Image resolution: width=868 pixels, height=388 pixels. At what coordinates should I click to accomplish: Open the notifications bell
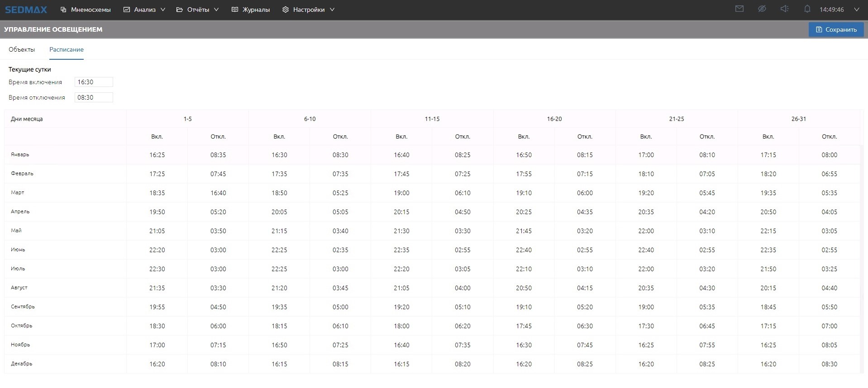[807, 9]
